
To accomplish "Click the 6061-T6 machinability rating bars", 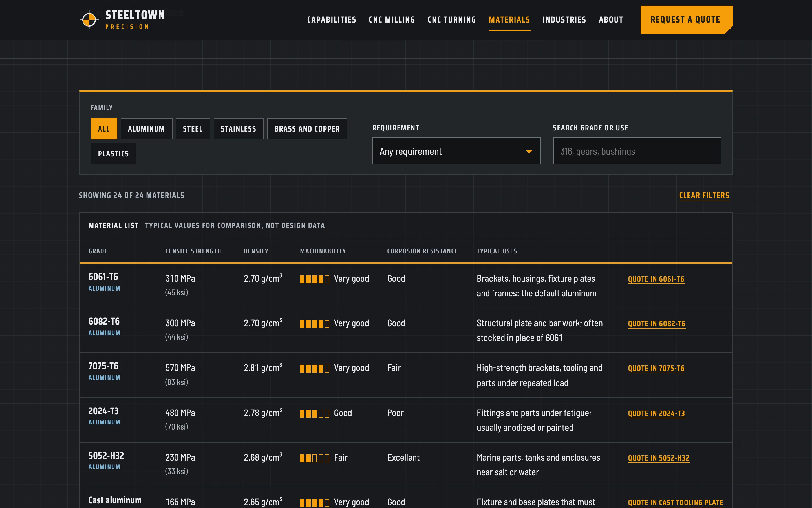I will tap(314, 279).
